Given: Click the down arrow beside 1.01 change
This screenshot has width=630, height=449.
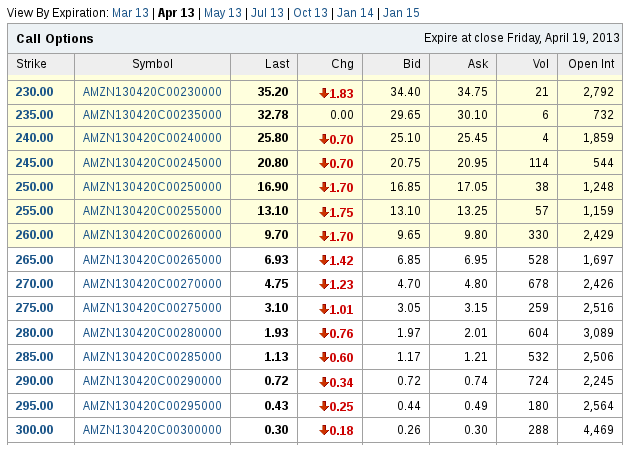Looking at the screenshot, I should tap(324, 310).
